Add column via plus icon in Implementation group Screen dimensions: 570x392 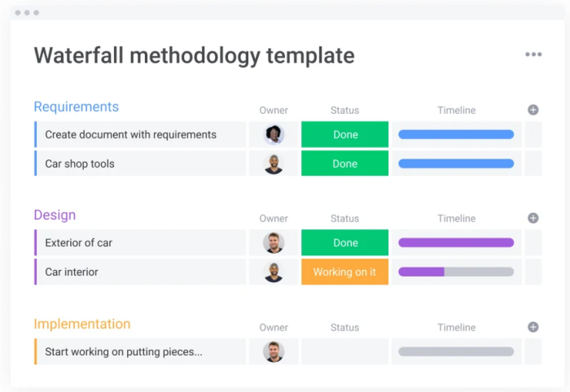coord(533,327)
